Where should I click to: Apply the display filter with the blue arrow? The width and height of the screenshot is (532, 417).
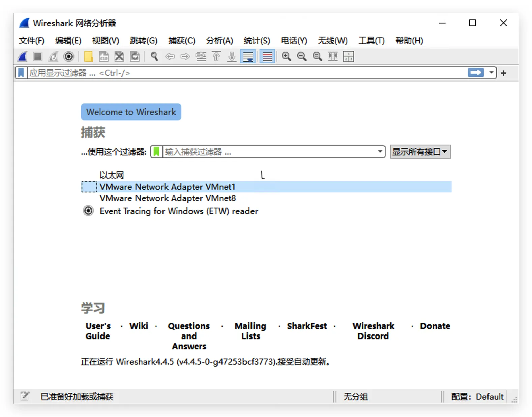(x=476, y=73)
